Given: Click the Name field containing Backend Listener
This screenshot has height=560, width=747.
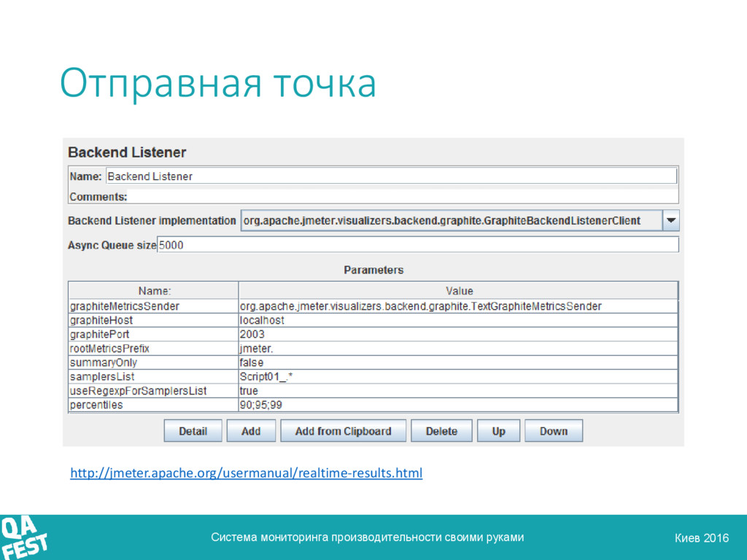Looking at the screenshot, I should 391,176.
